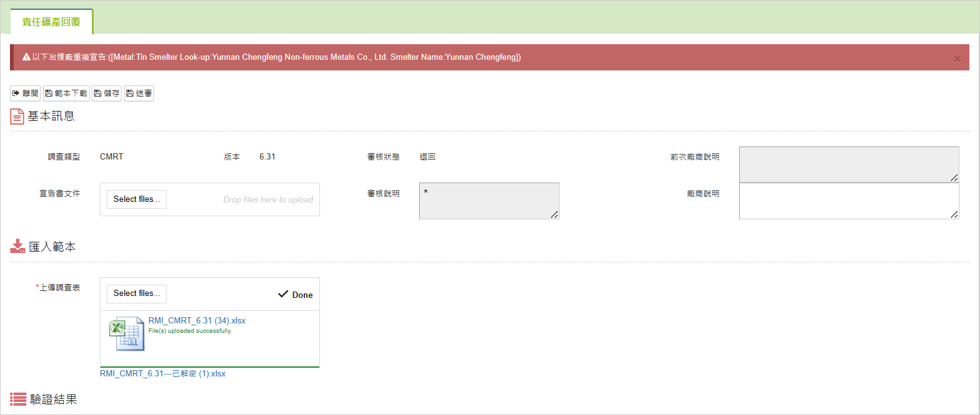Select files for 上傳調查表
The image size is (980, 415).
click(x=136, y=293)
